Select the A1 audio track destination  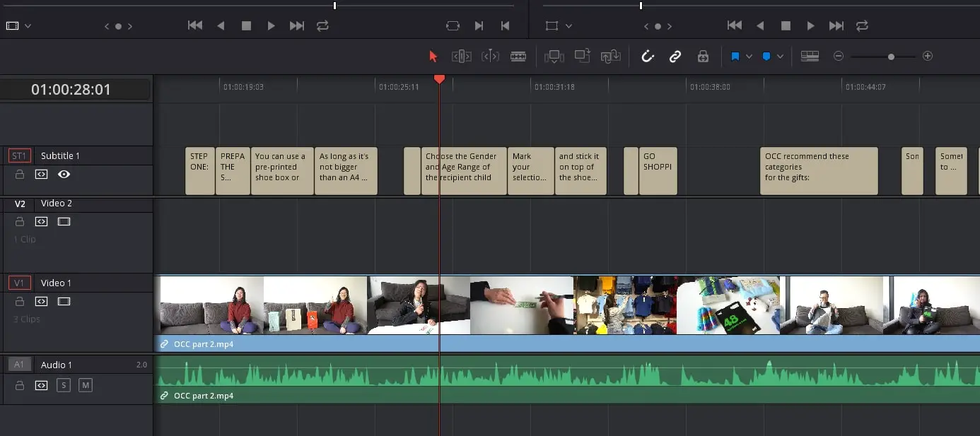20,365
